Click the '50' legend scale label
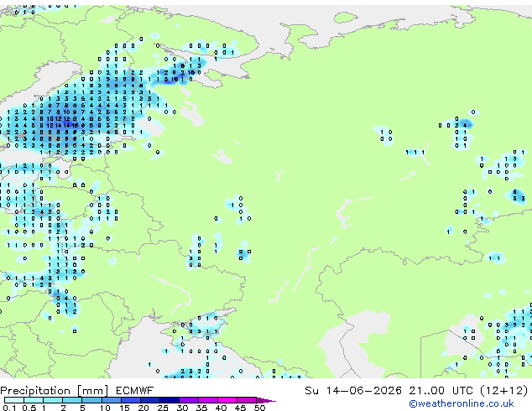 point(259,408)
